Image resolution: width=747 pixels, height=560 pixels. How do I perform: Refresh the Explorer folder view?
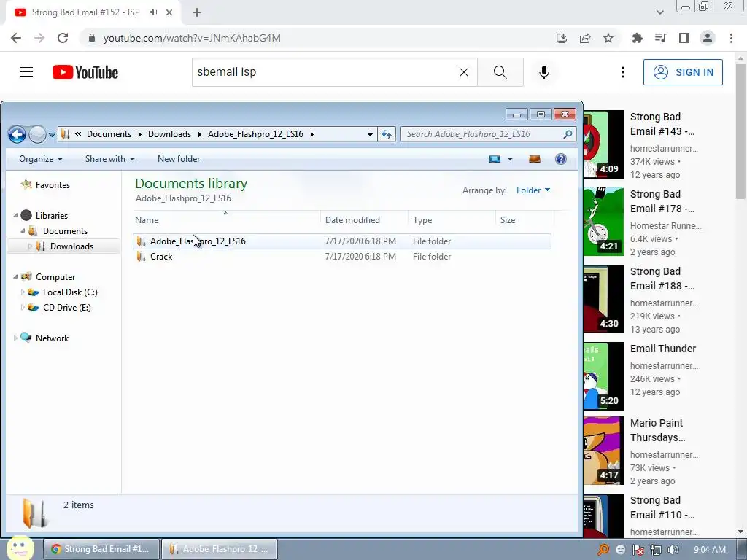pos(387,134)
